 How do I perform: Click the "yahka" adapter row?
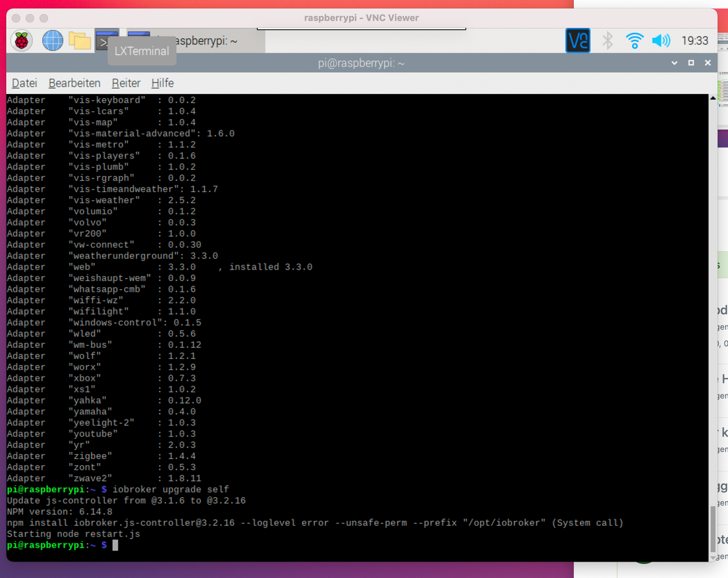point(104,401)
